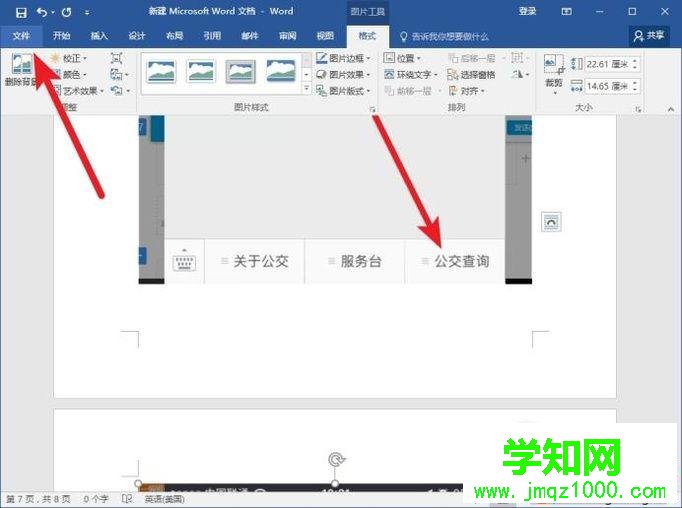Click the proofing check icon in status bar
This screenshot has height=508, width=682.
[127, 499]
